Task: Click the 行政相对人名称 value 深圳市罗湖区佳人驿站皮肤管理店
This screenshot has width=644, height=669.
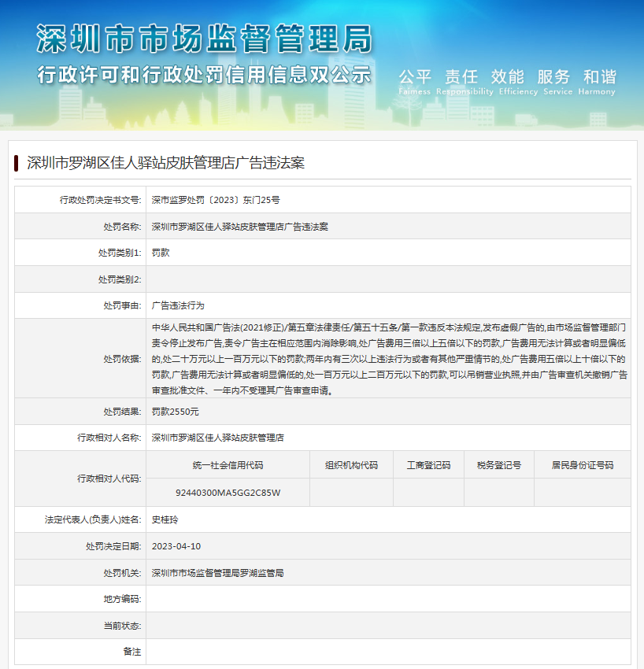Action: point(217,438)
